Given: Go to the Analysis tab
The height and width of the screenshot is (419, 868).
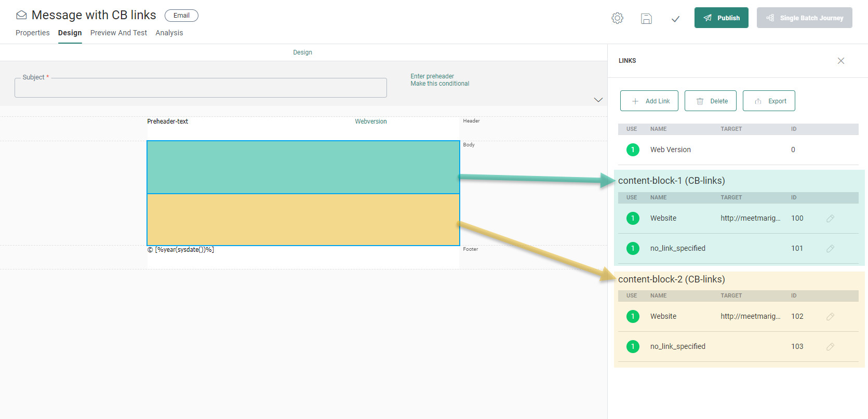Looking at the screenshot, I should tap(169, 33).
